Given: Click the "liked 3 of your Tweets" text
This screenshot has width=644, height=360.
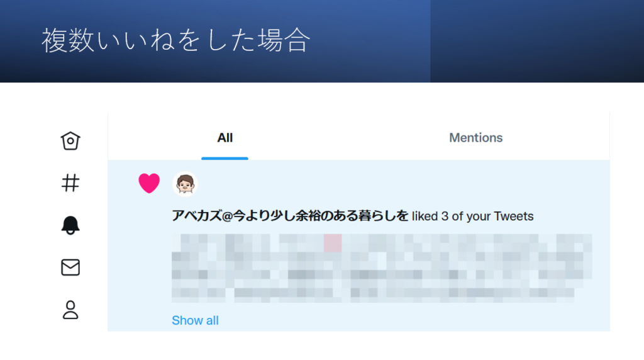Looking at the screenshot, I should [473, 217].
